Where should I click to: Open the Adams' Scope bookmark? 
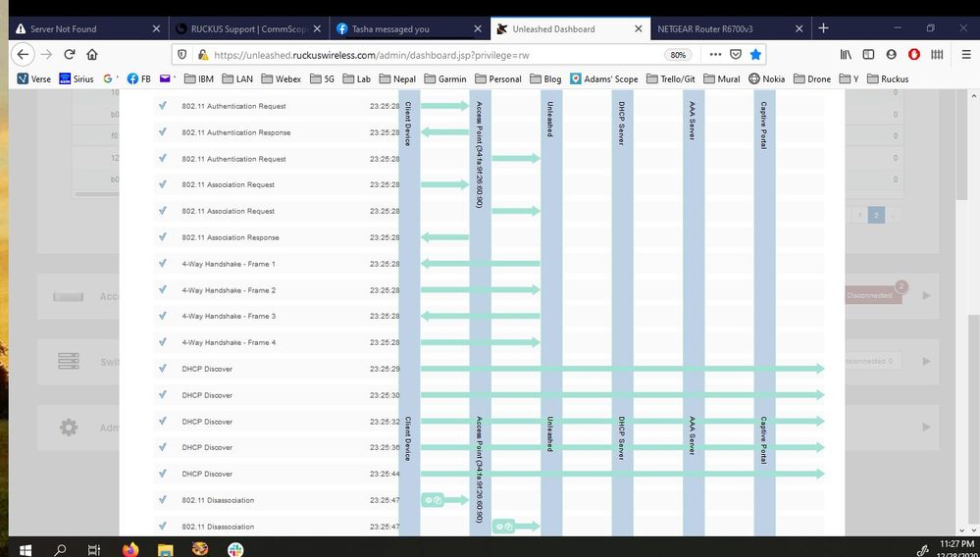(x=604, y=78)
